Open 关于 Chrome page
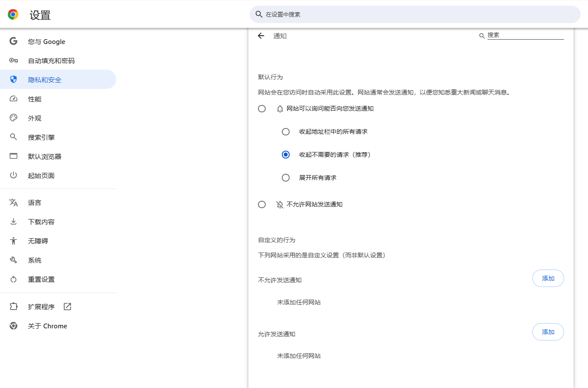This screenshot has height=388, width=588. coord(58,326)
